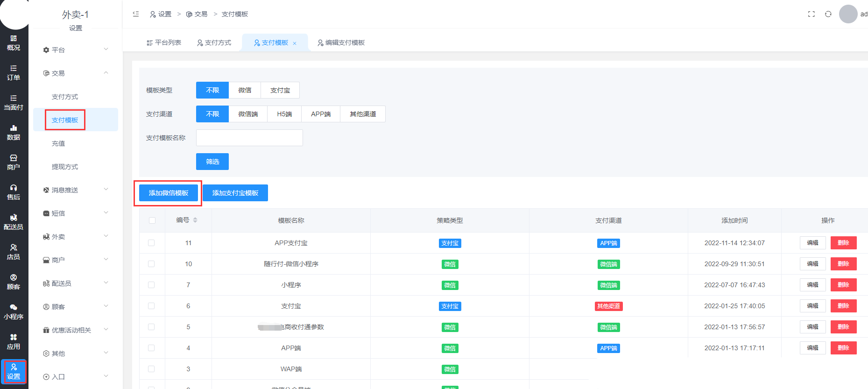This screenshot has height=389, width=868.
Task: Open the 顾客 customer sidebar icon
Action: [14, 282]
